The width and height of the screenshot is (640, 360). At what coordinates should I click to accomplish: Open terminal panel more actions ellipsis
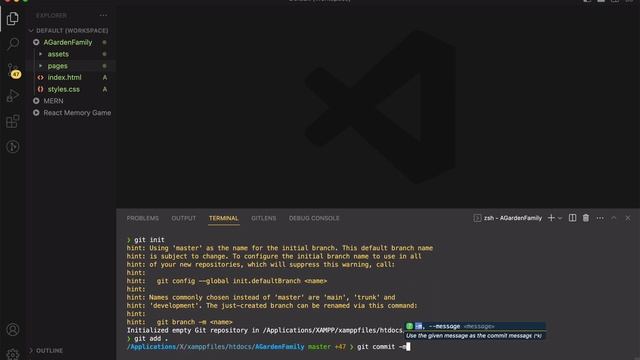(600, 218)
